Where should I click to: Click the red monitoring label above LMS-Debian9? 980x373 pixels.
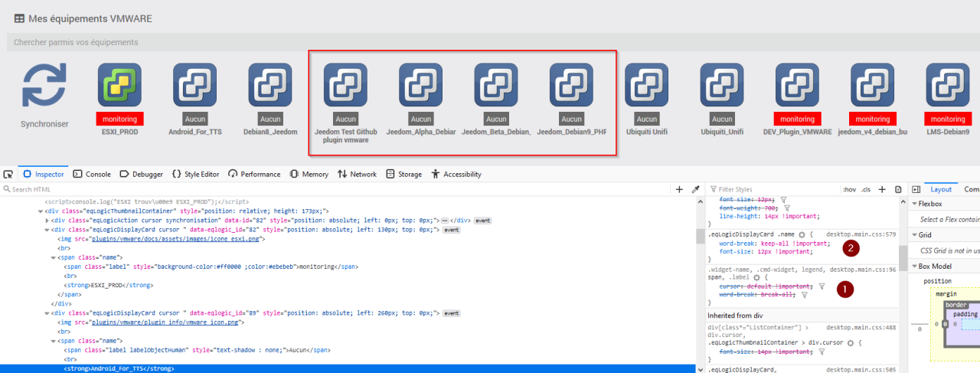948,119
